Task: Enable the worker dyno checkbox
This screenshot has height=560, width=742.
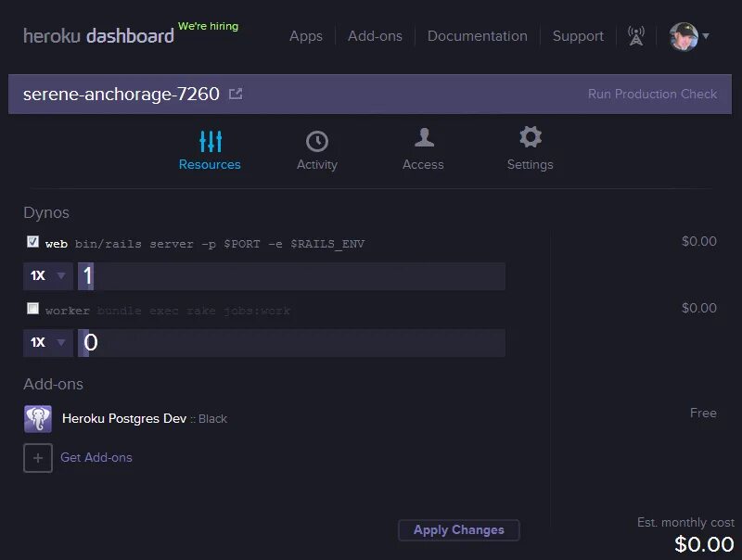Action: (x=32, y=309)
